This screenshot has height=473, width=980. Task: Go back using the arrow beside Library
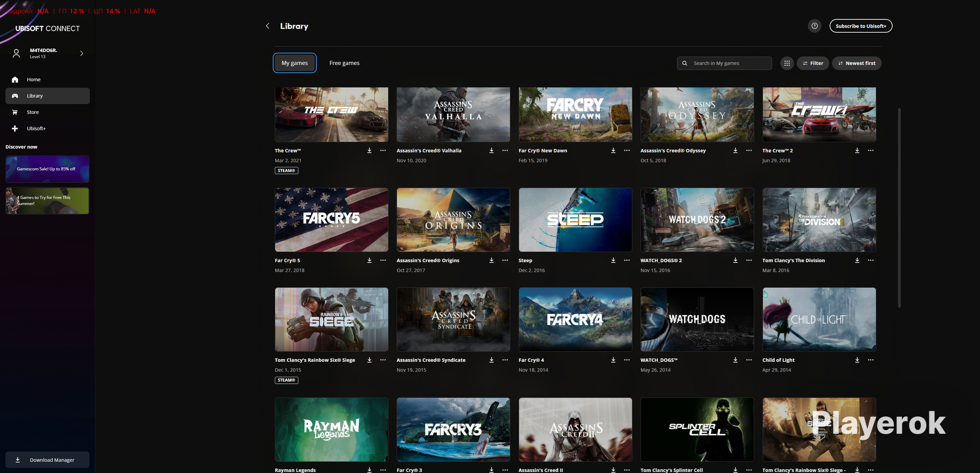click(x=267, y=26)
